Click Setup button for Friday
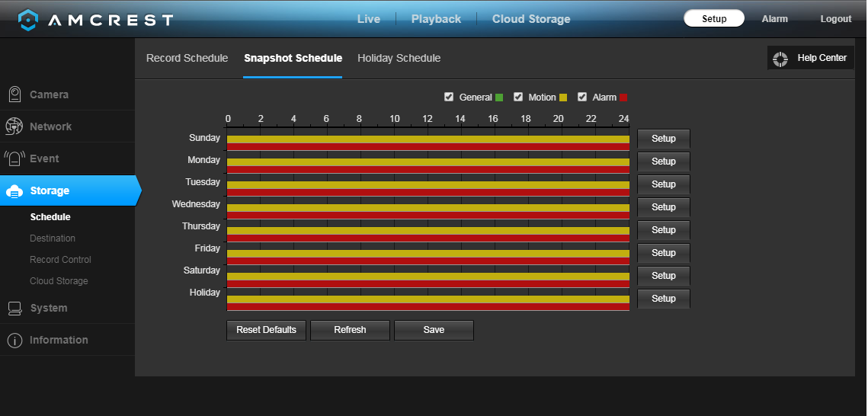Image resolution: width=868 pixels, height=416 pixels. (664, 253)
